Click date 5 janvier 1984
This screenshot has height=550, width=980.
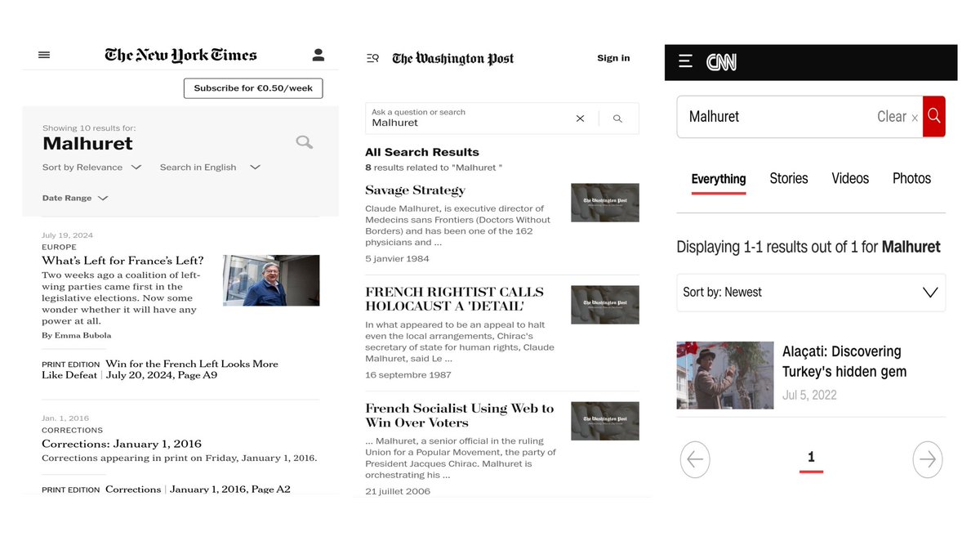coord(397,259)
